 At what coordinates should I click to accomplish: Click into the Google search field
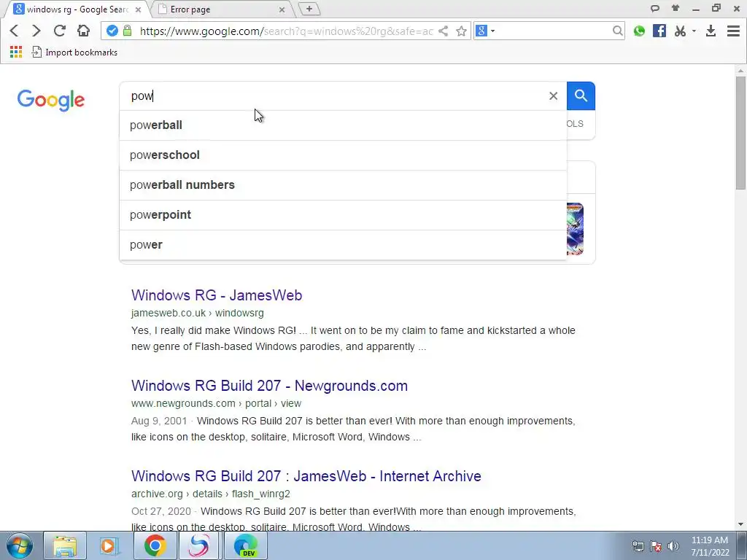(x=333, y=96)
